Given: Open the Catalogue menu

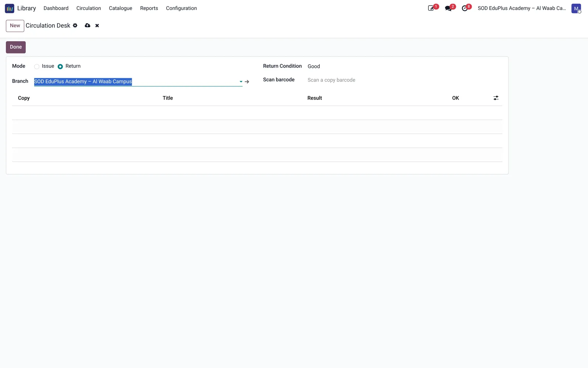Looking at the screenshot, I should (121, 8).
